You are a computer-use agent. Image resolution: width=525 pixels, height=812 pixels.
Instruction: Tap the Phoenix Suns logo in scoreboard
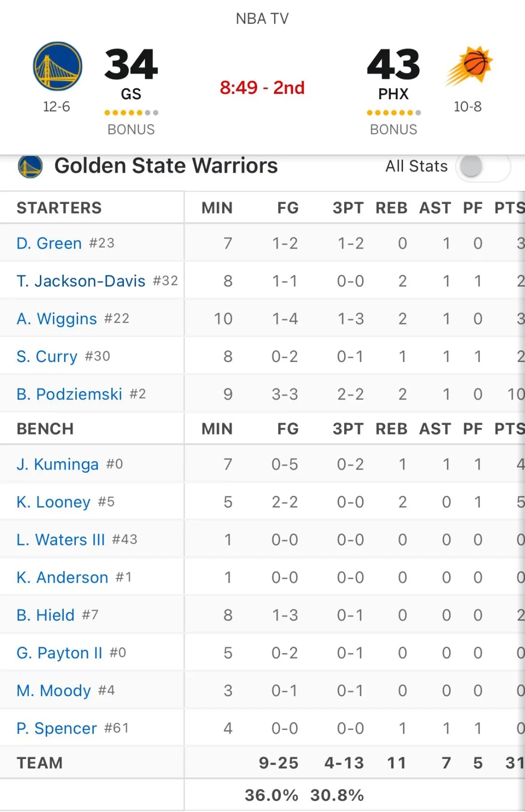point(469,66)
